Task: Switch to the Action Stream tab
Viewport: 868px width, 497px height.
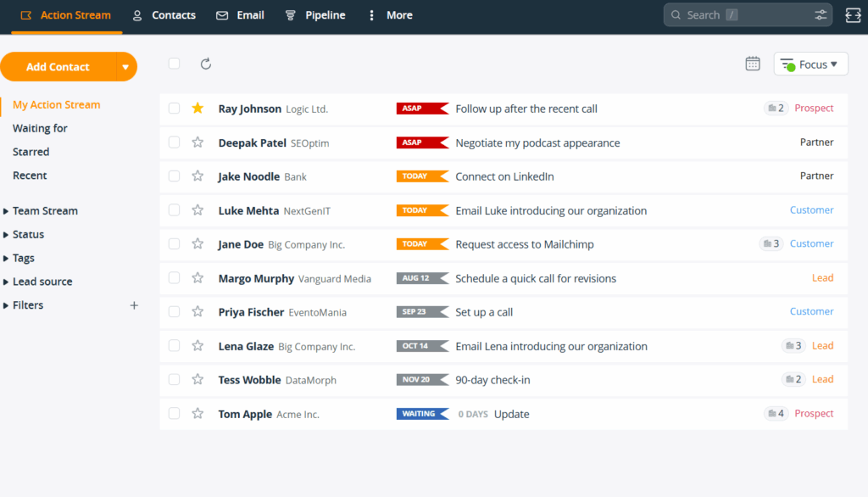Action: click(x=66, y=14)
